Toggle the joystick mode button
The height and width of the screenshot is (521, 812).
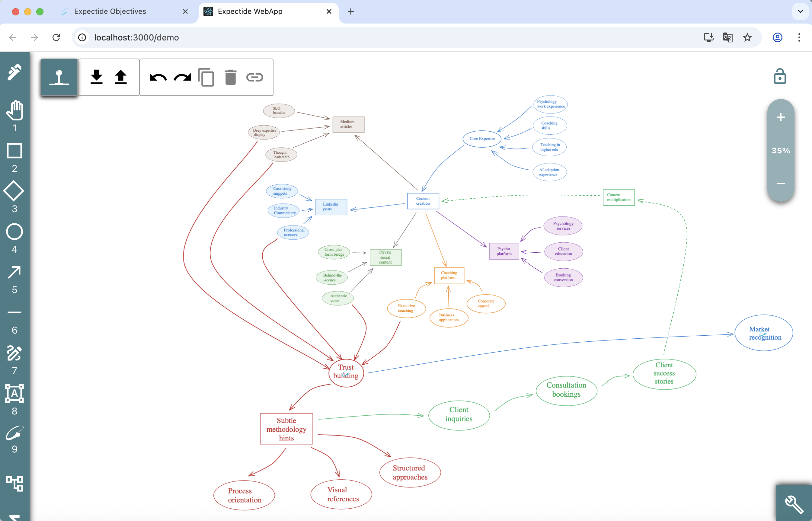(x=59, y=78)
